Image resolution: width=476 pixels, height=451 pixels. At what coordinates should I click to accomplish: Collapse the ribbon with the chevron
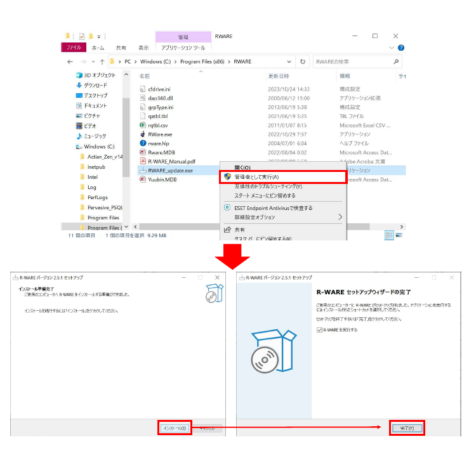392,48
